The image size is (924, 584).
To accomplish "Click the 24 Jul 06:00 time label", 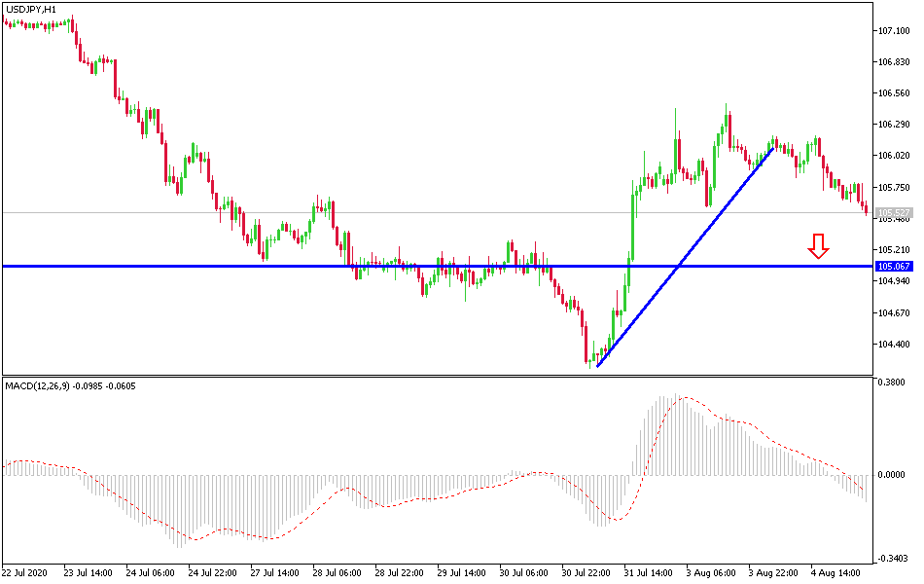I will 150,572.
